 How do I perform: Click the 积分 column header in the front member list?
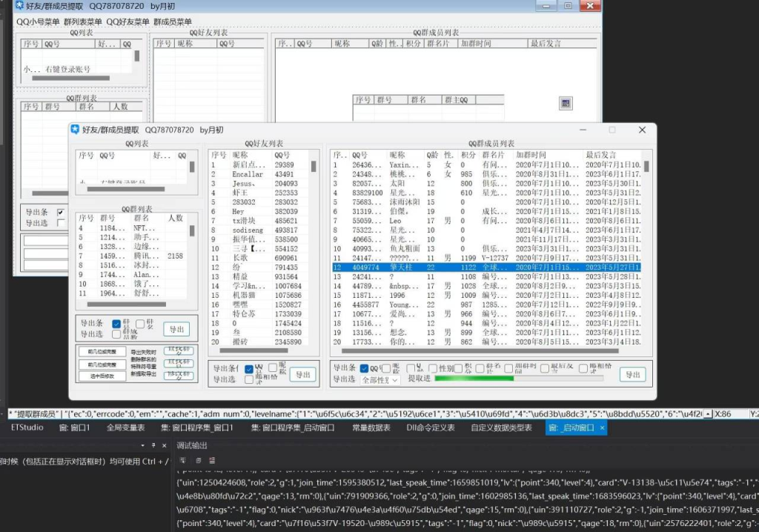468,155
